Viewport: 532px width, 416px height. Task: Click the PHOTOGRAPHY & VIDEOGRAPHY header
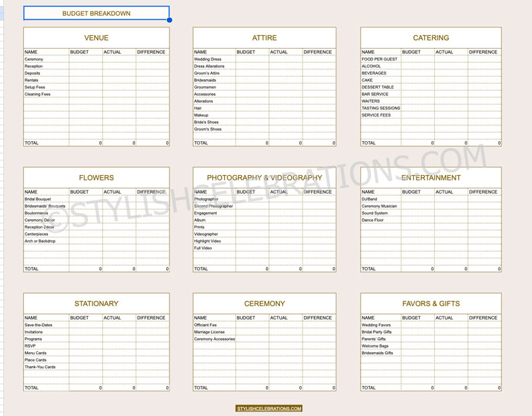point(265,178)
